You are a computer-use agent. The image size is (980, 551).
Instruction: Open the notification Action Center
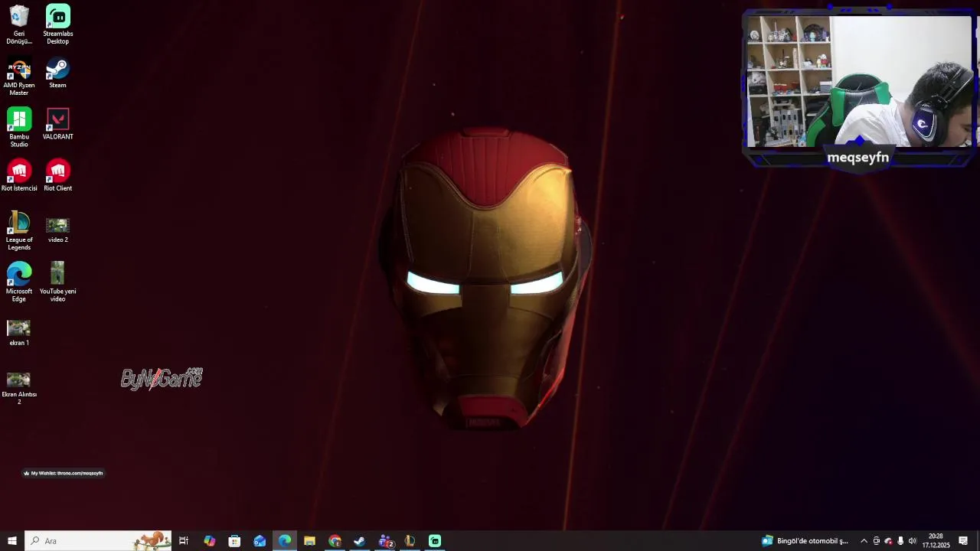tap(963, 541)
